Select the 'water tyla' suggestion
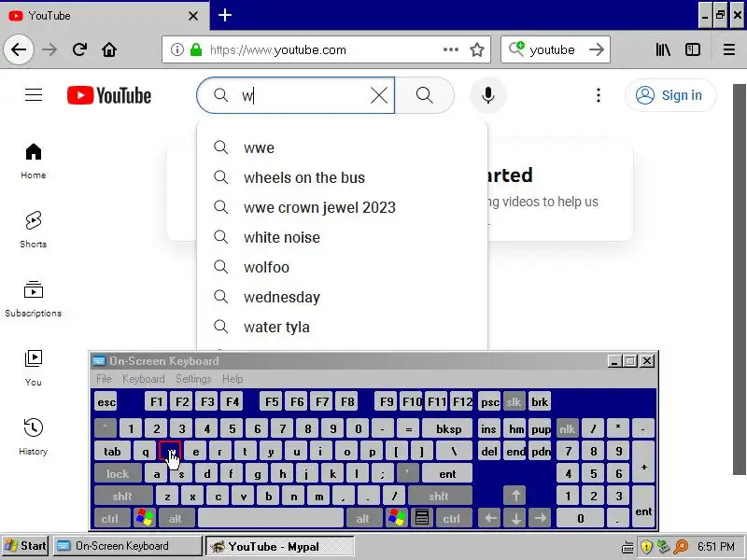Image resolution: width=747 pixels, height=560 pixels. click(x=342, y=328)
